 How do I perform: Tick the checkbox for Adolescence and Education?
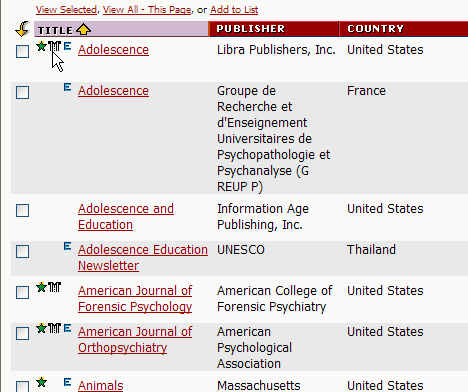pyautogui.click(x=23, y=211)
